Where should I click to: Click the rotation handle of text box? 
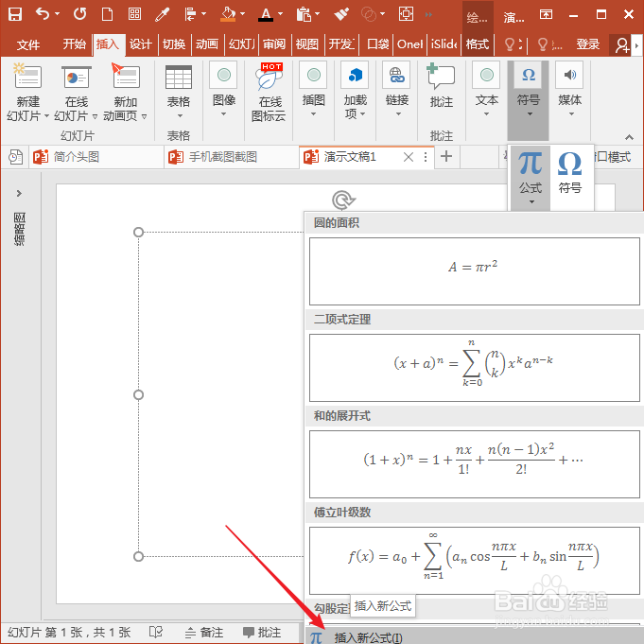click(343, 200)
